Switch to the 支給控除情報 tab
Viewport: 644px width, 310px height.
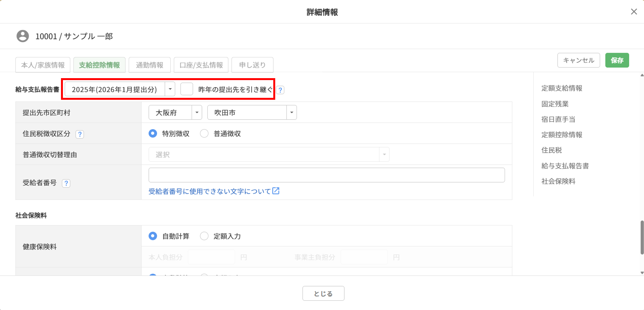99,65
